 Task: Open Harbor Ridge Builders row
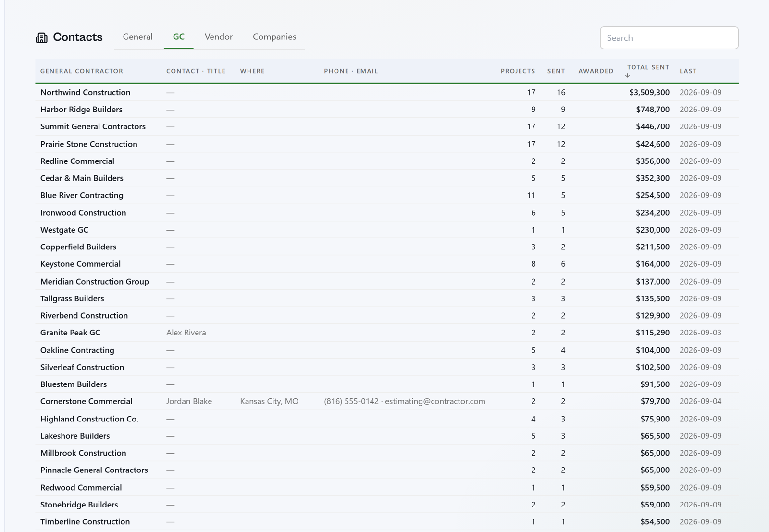(387, 110)
